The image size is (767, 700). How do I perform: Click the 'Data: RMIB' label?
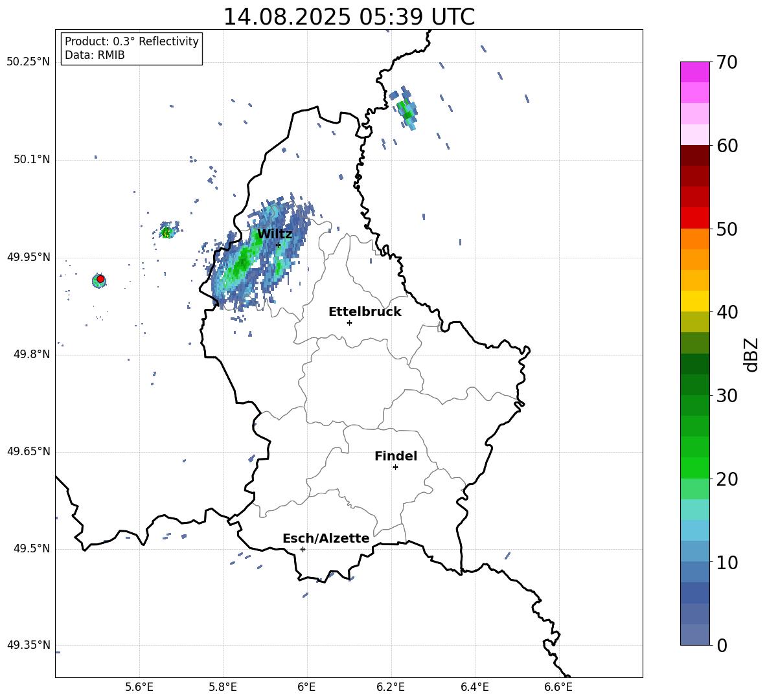click(95, 55)
